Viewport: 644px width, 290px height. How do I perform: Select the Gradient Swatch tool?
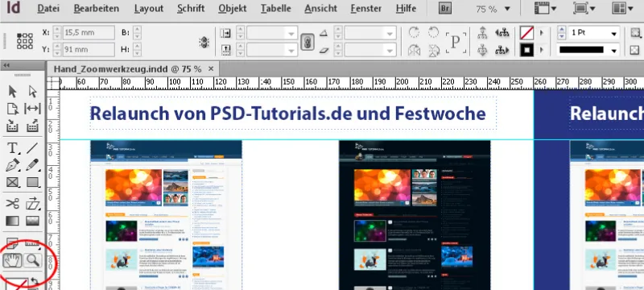(13, 221)
